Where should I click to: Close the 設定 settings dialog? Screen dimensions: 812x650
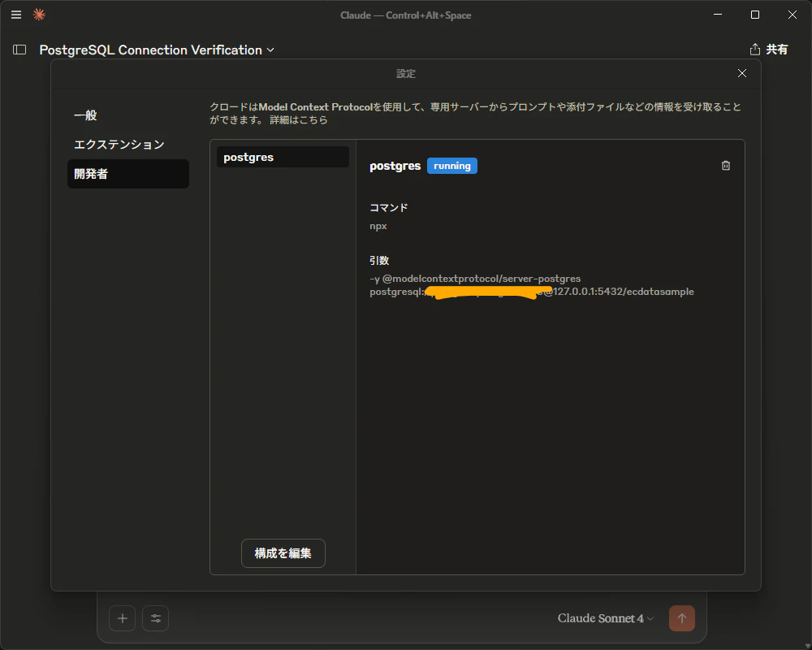coord(742,73)
